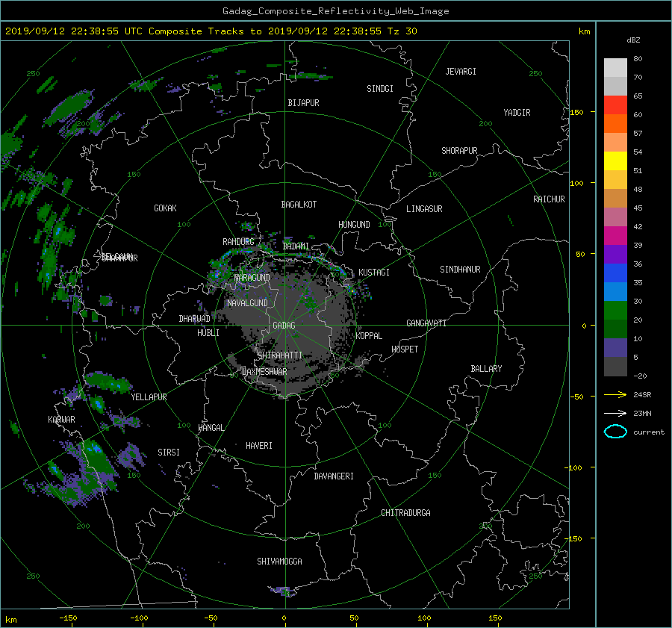The image size is (672, 628).
Task: Click the NAVALGUND label
Action: click(x=247, y=303)
